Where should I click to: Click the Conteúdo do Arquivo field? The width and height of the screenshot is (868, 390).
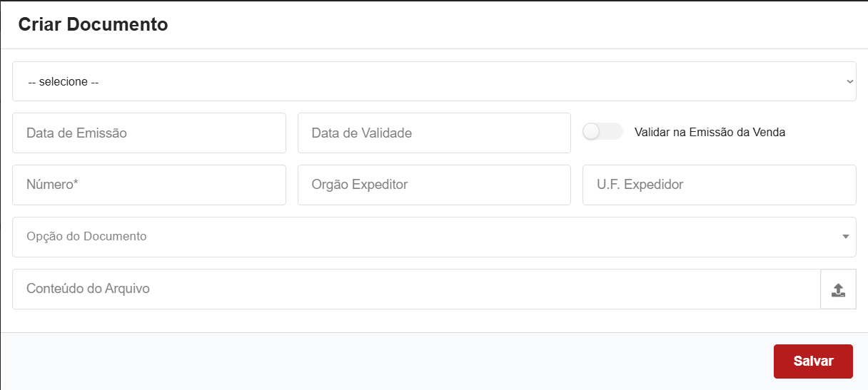(x=416, y=289)
